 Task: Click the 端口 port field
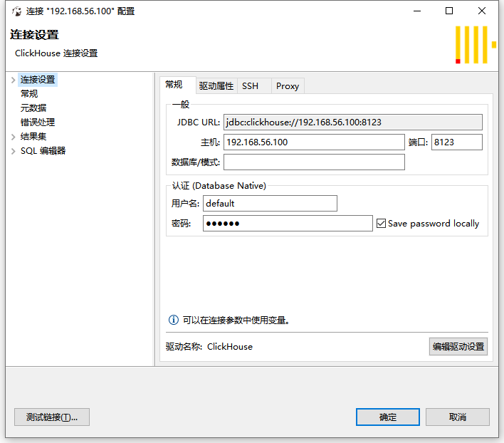(457, 142)
